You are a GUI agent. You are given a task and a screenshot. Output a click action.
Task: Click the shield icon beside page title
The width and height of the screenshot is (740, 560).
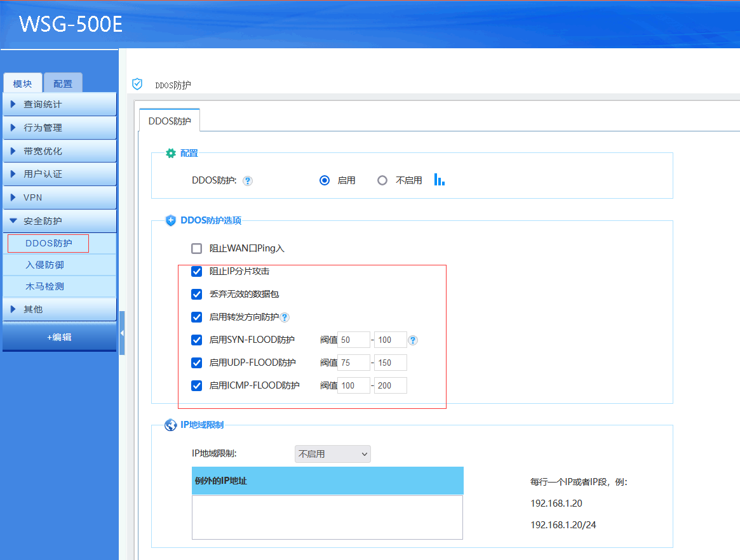point(137,84)
